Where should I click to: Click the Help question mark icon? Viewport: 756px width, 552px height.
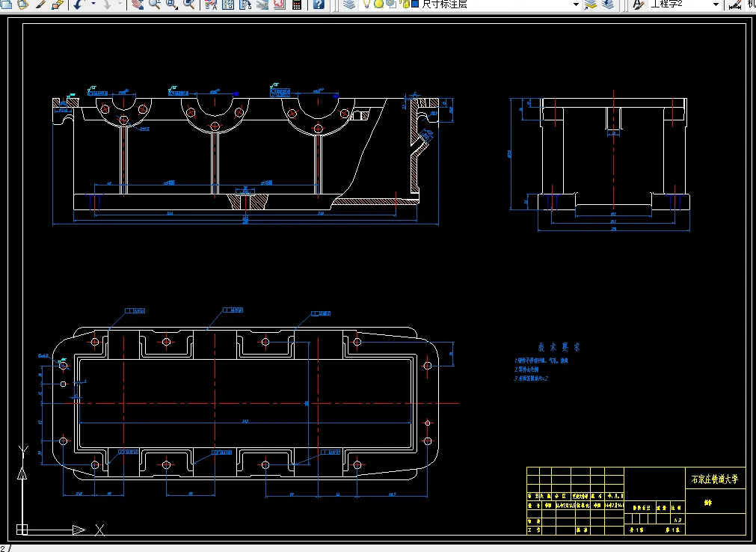coord(319,4)
